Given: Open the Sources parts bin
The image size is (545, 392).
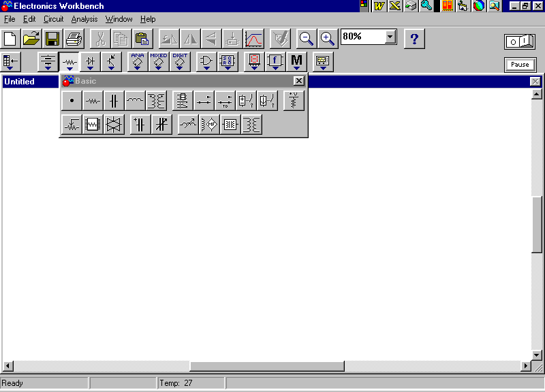Looking at the screenshot, I should 48,61.
